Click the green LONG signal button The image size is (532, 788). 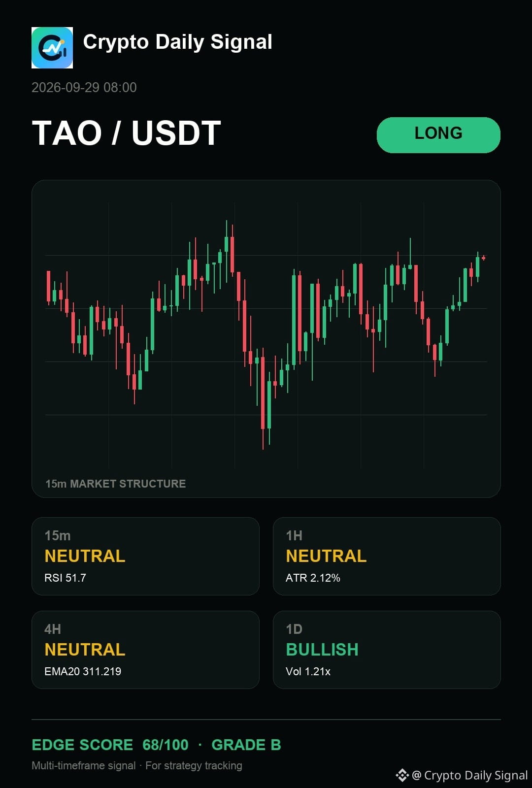coord(438,135)
